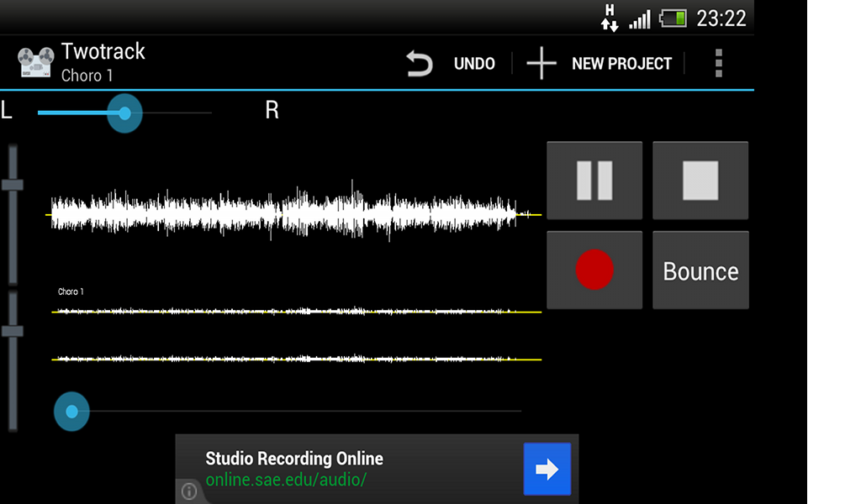861x504 pixels.
Task: Click the plus icon for New Project
Action: (x=541, y=62)
